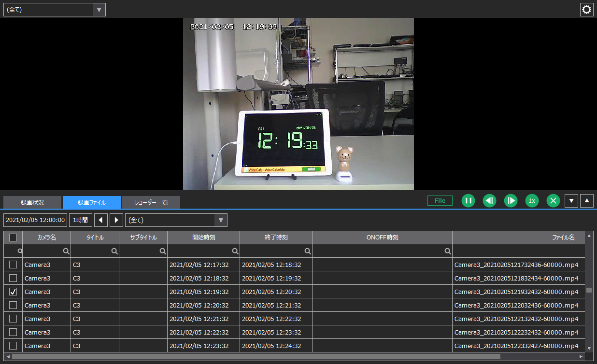The height and width of the screenshot is (364, 597).
Task: Click the 1x playback speed icon
Action: coord(532,201)
